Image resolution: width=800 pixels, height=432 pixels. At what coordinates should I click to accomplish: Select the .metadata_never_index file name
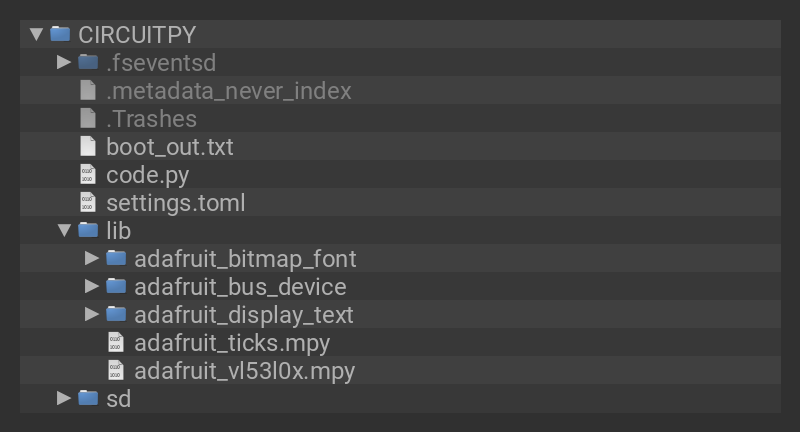[x=229, y=91]
